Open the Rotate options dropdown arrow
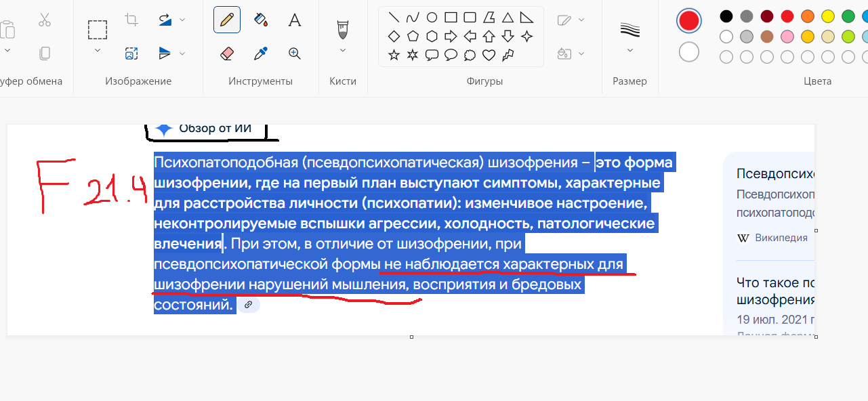This screenshot has width=868, height=401. (x=182, y=20)
